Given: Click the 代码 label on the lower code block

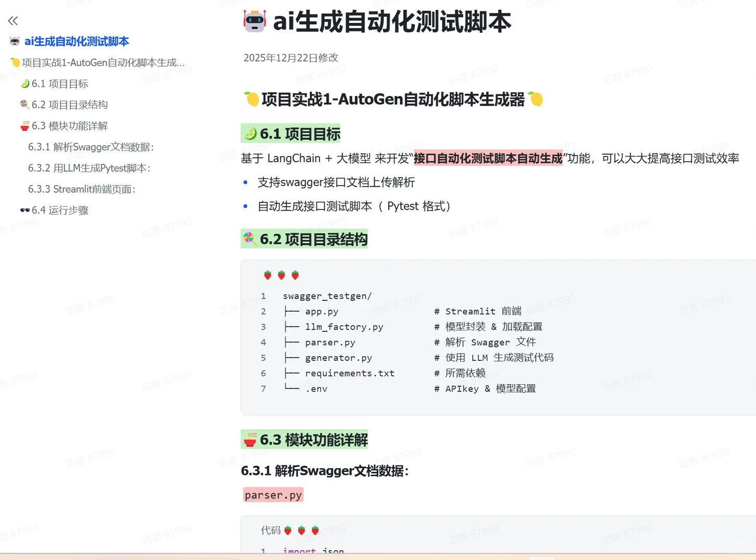Looking at the screenshot, I should (270, 530).
